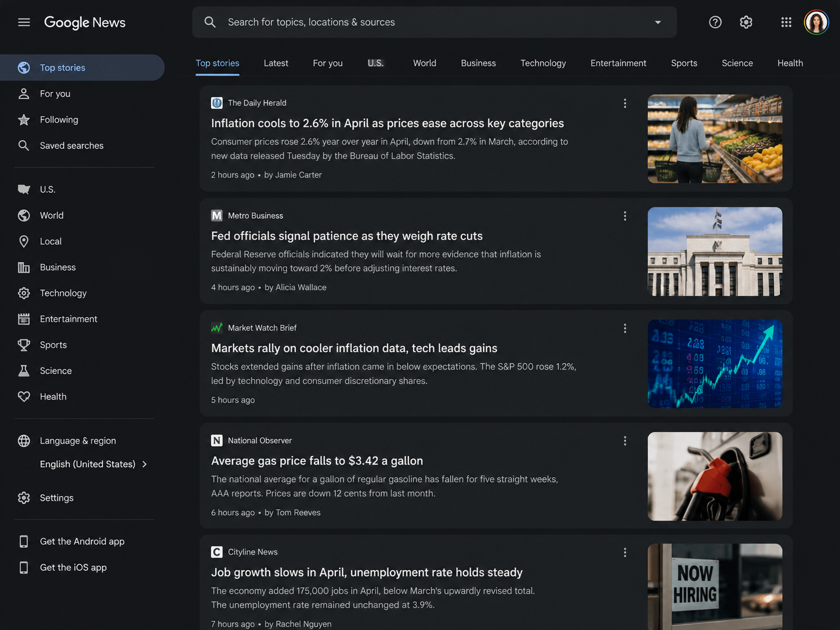Viewport: 840px width, 630px height.
Task: Click the Google News logo
Action: 85,22
